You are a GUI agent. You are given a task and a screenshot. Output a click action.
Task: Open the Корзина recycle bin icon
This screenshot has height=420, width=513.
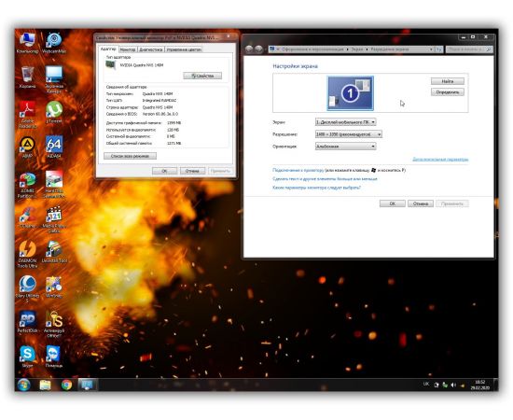(27, 77)
